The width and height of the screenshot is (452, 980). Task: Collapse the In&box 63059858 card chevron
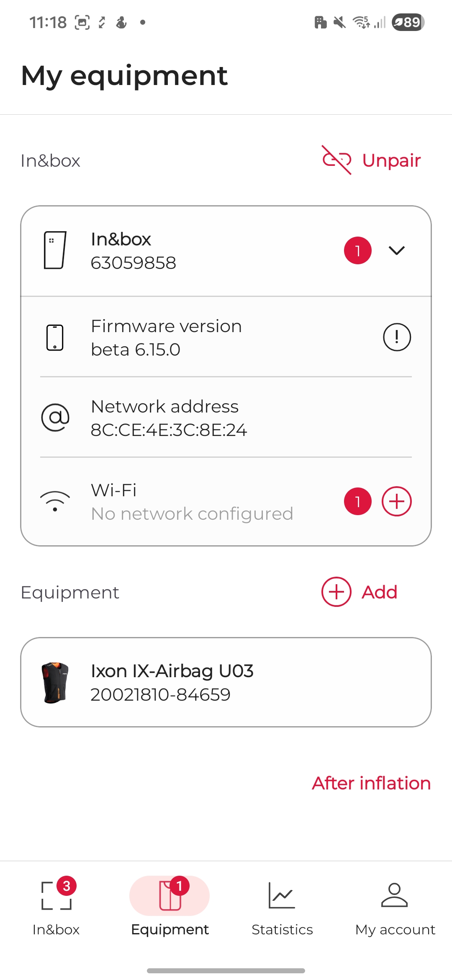(x=397, y=250)
